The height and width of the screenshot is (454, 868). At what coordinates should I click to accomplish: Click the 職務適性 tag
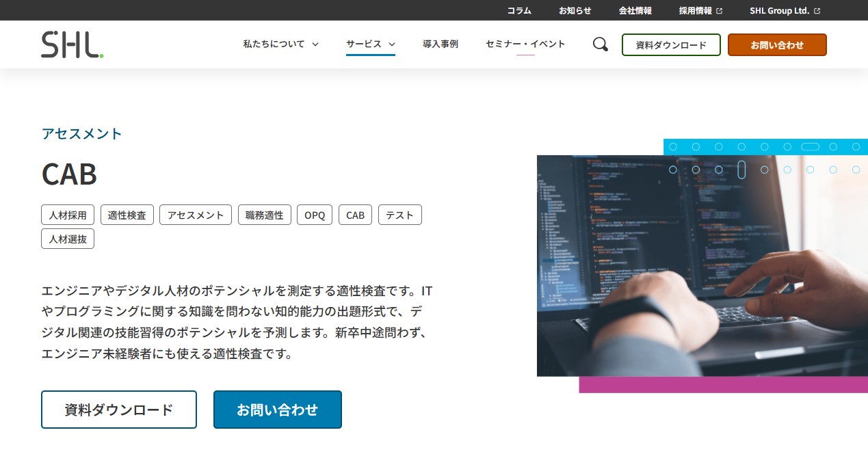[265, 215]
